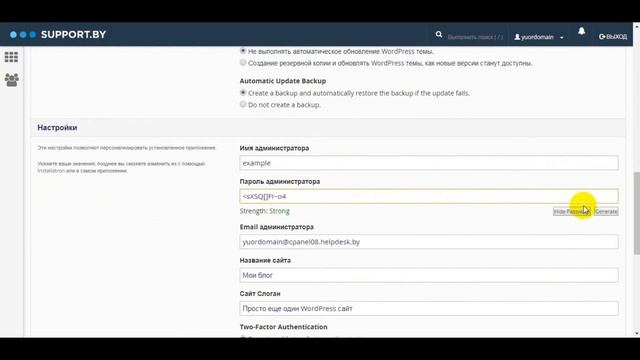Click the Automatic Update Backup label

coord(283,81)
